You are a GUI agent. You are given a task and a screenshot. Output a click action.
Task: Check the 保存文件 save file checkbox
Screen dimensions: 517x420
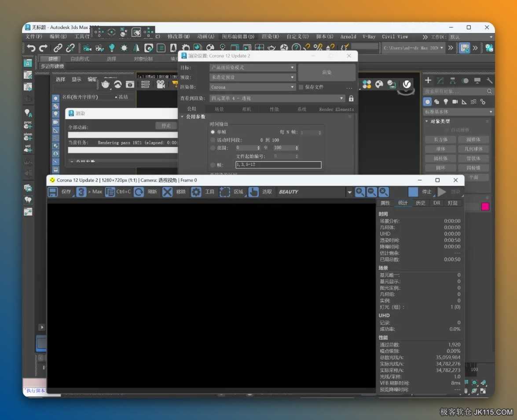301,87
